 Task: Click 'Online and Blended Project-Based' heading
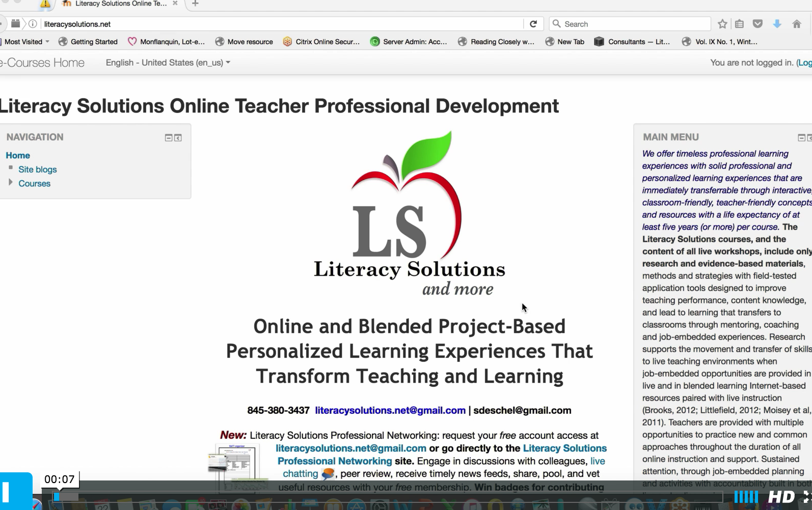410,326
